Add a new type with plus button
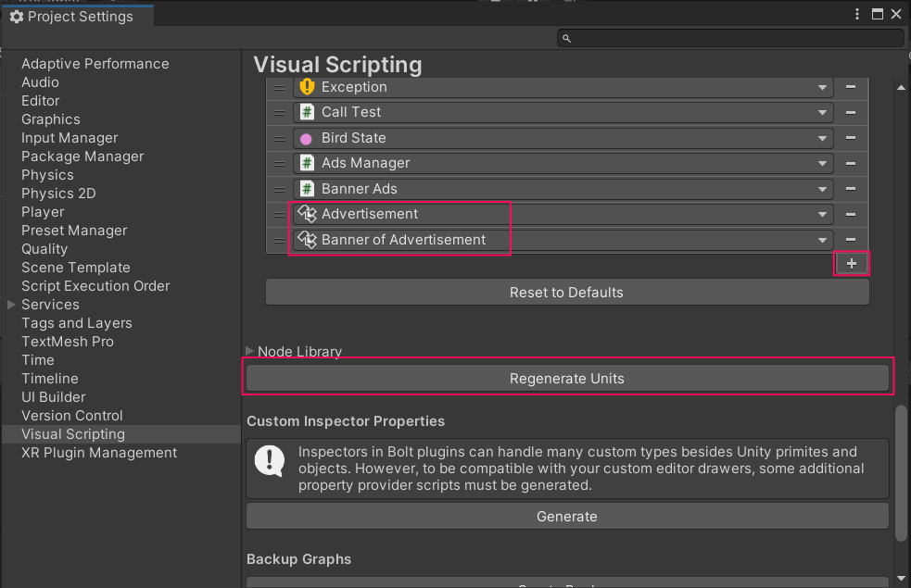The image size is (911, 588). [852, 264]
